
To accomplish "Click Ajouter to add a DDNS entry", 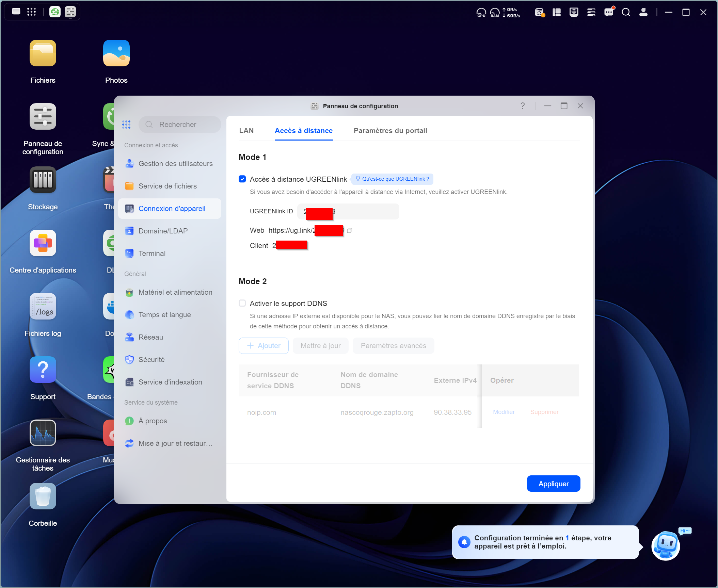I will (x=264, y=346).
